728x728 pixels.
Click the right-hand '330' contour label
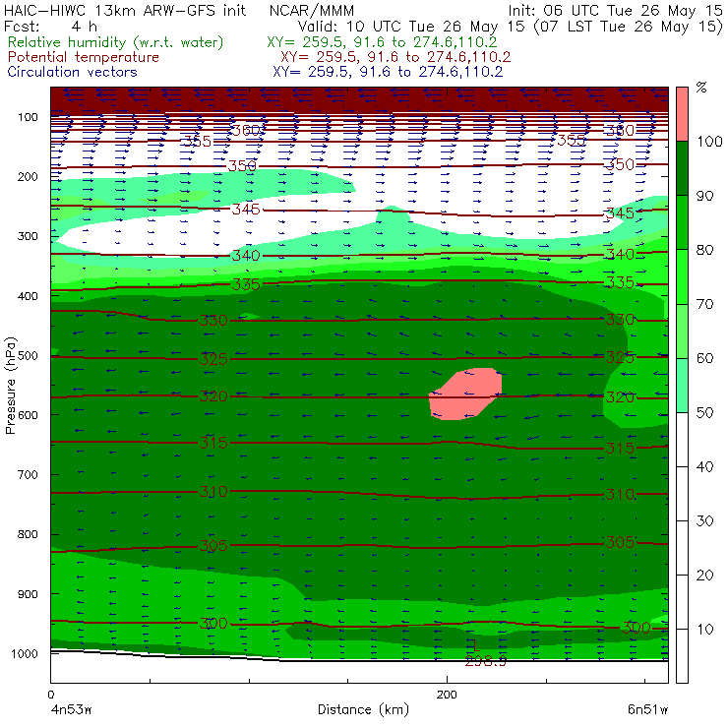coord(620,319)
